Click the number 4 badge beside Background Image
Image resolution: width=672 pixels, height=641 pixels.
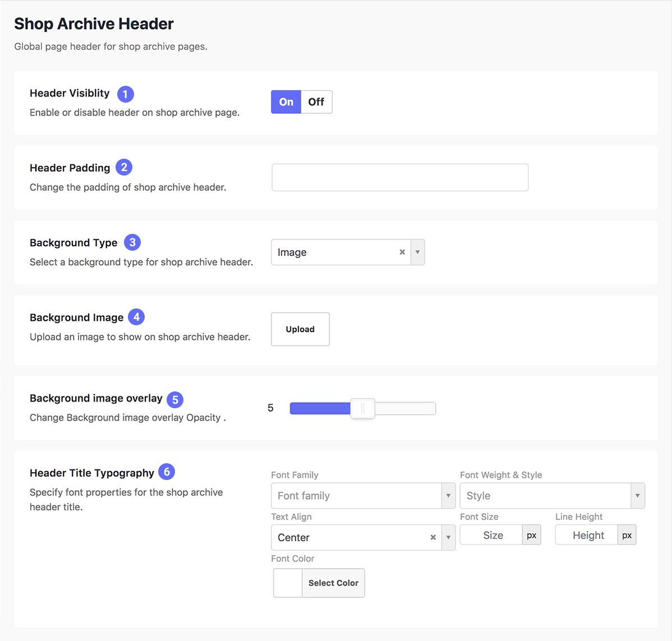click(x=136, y=317)
